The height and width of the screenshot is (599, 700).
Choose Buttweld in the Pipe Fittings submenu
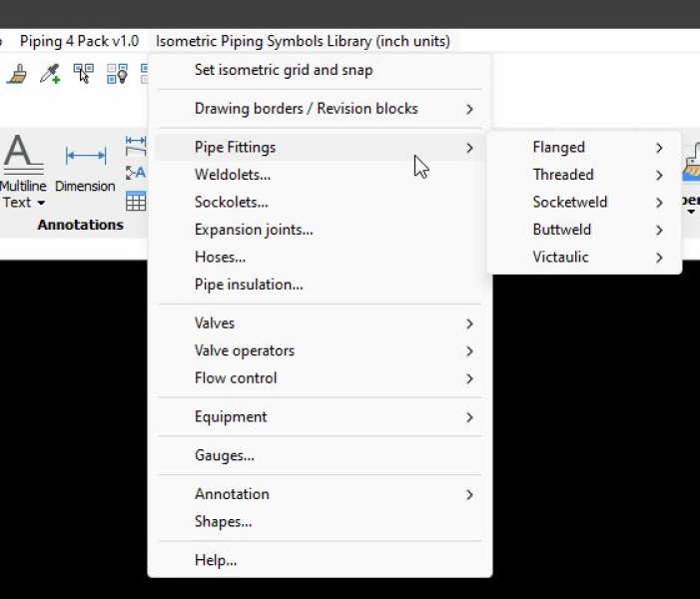584,230
